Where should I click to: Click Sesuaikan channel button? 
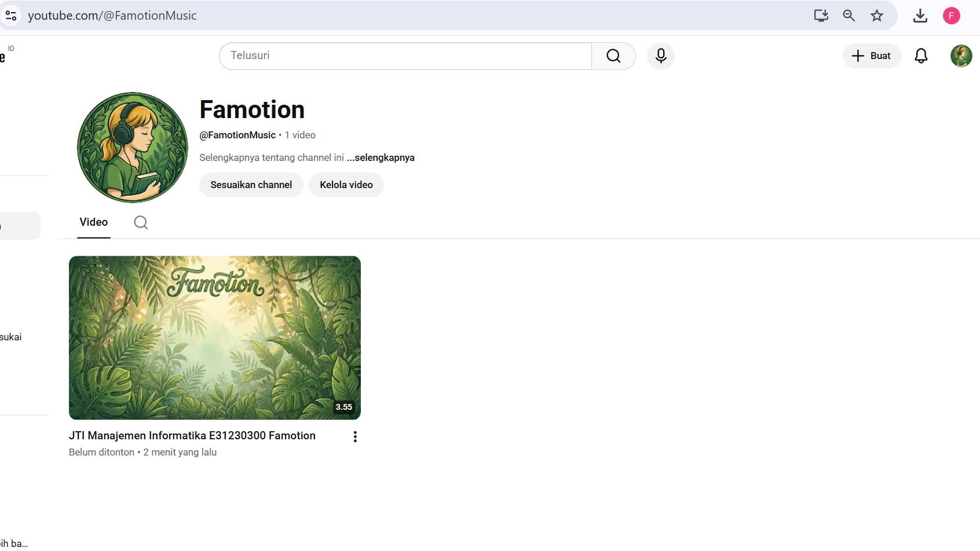251,185
